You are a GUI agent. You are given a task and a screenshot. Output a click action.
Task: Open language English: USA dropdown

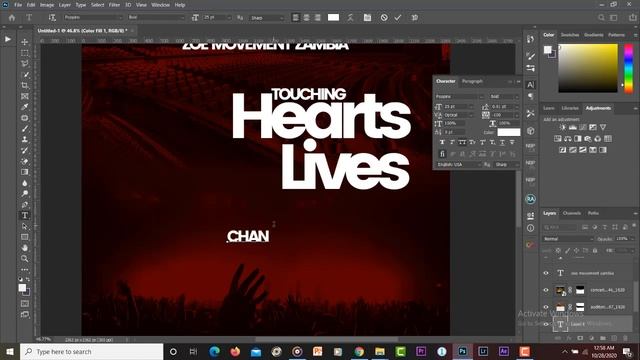(x=458, y=164)
